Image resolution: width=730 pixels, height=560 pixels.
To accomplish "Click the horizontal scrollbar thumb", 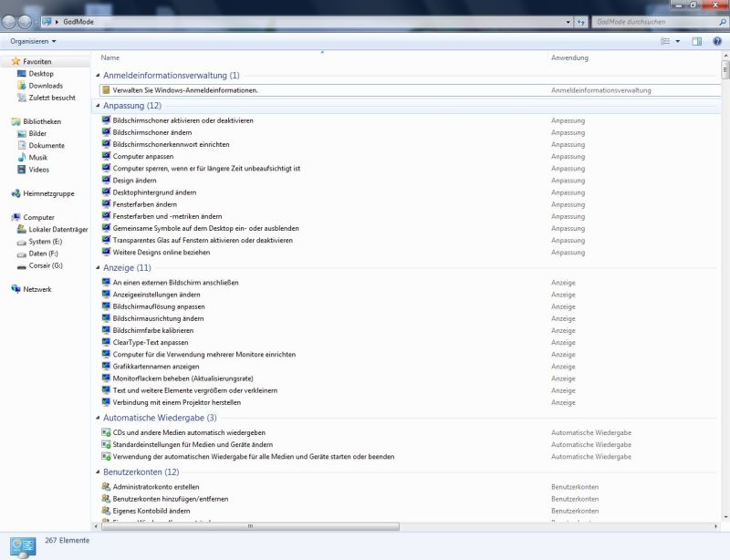I will pos(250,526).
